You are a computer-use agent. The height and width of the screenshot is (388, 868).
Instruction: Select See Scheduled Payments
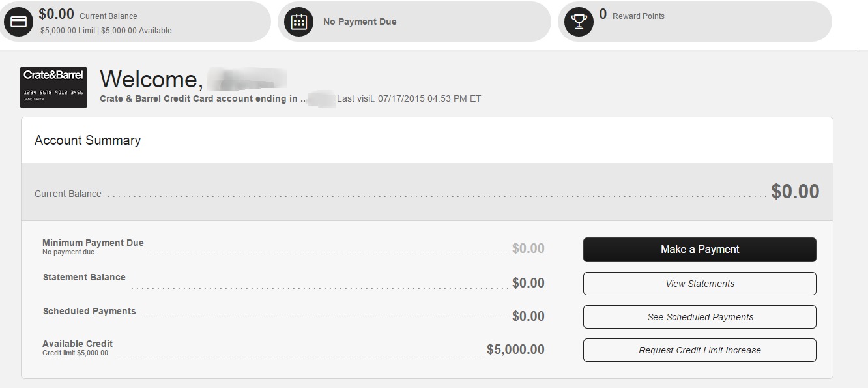coord(699,317)
